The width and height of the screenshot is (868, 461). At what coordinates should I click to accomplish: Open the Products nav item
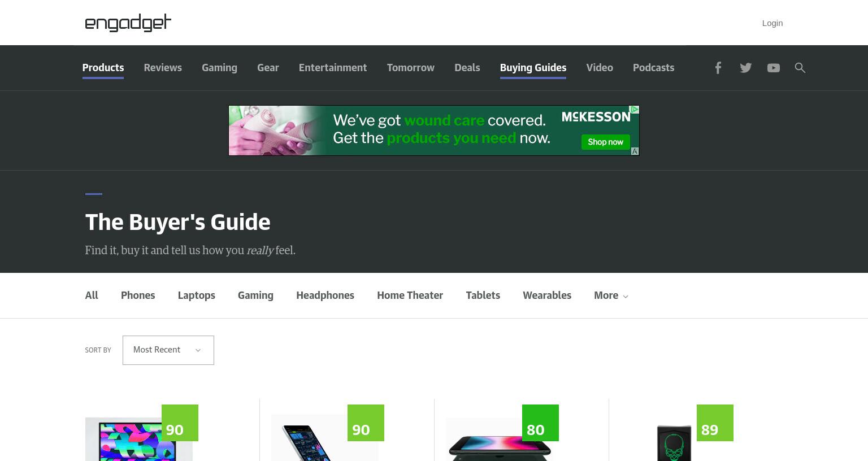[x=103, y=68]
